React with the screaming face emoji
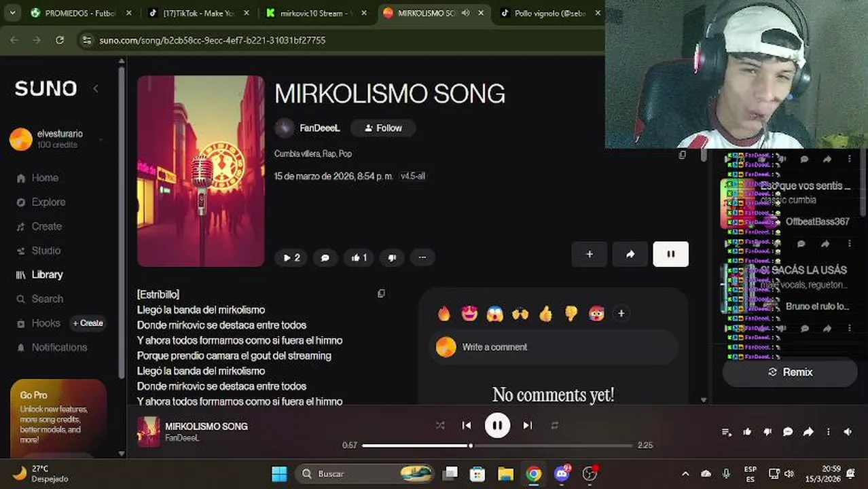This screenshot has height=489, width=868. [494, 313]
